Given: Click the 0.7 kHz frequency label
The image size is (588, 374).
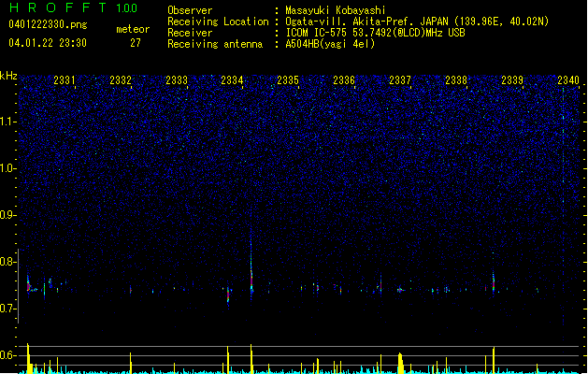Looking at the screenshot, I should (x=8, y=309).
